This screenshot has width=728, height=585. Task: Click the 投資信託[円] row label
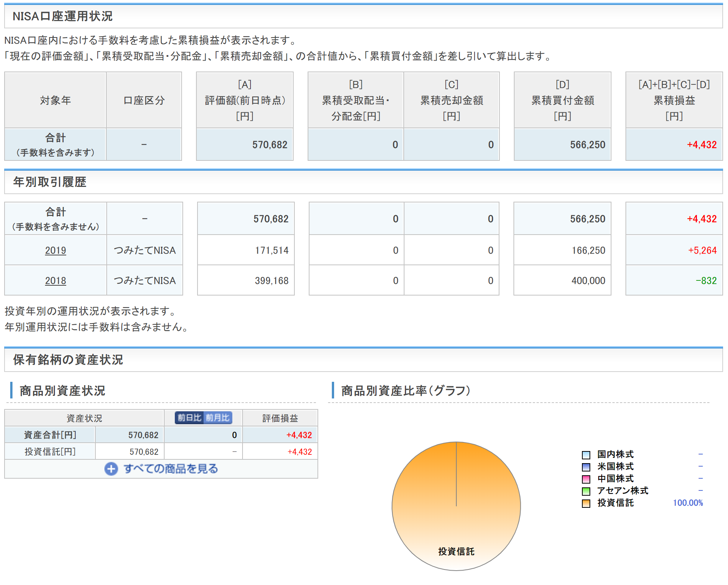tap(50, 452)
